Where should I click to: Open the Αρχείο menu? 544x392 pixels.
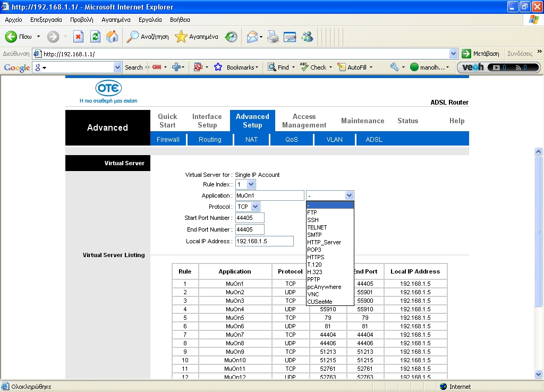click(x=13, y=20)
